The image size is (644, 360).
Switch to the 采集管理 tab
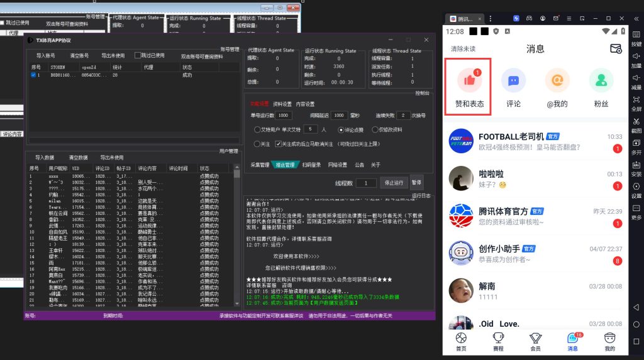click(x=260, y=165)
